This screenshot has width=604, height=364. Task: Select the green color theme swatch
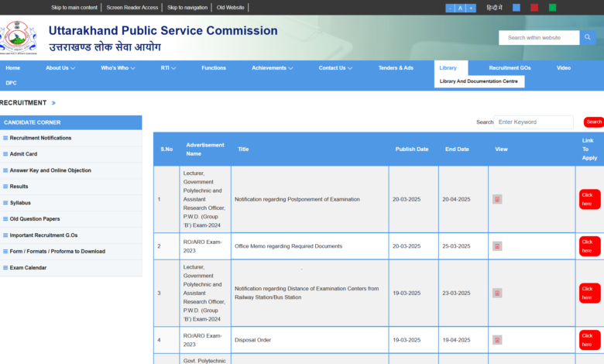552,8
